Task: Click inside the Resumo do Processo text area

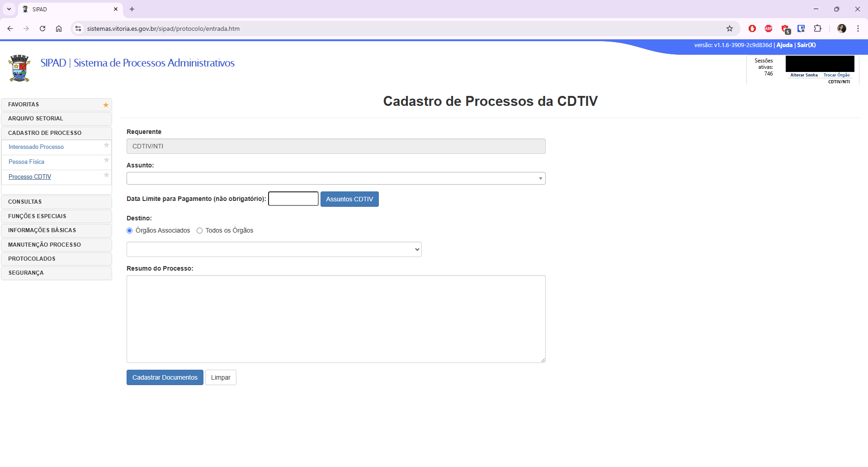Action: coord(336,319)
